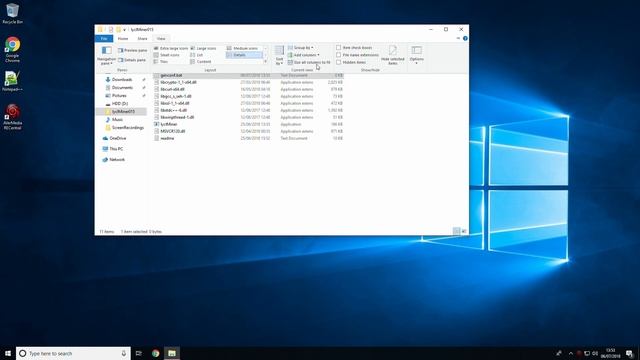Collapse the ribbon with the chevron

(x=458, y=38)
